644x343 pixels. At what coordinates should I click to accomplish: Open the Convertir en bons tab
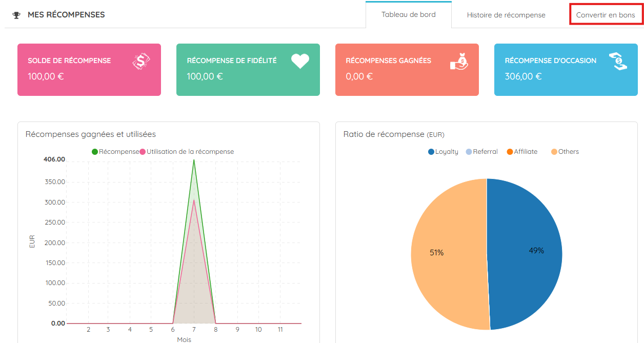[x=606, y=15]
